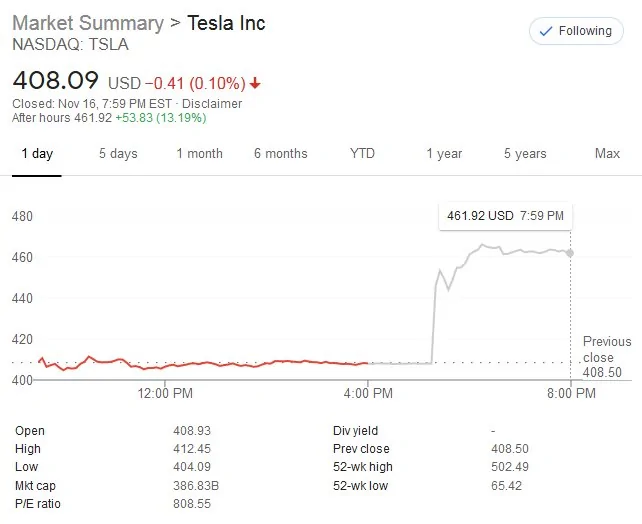Click the 461.92 USD price tooltip

coord(507,215)
